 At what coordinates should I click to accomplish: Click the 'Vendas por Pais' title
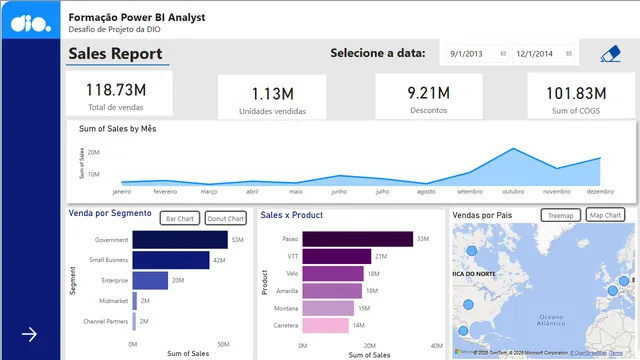482,215
